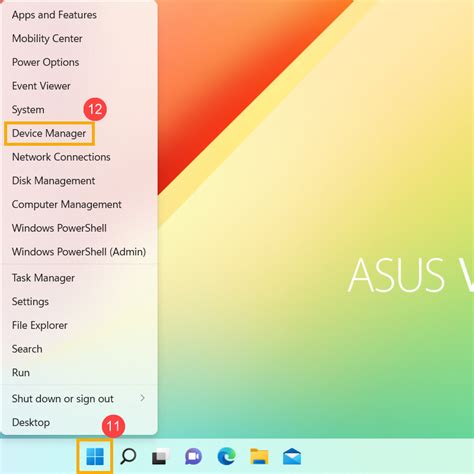Screen dimensions: 474x474
Task: Open Task Manager
Action: [x=79, y=278]
